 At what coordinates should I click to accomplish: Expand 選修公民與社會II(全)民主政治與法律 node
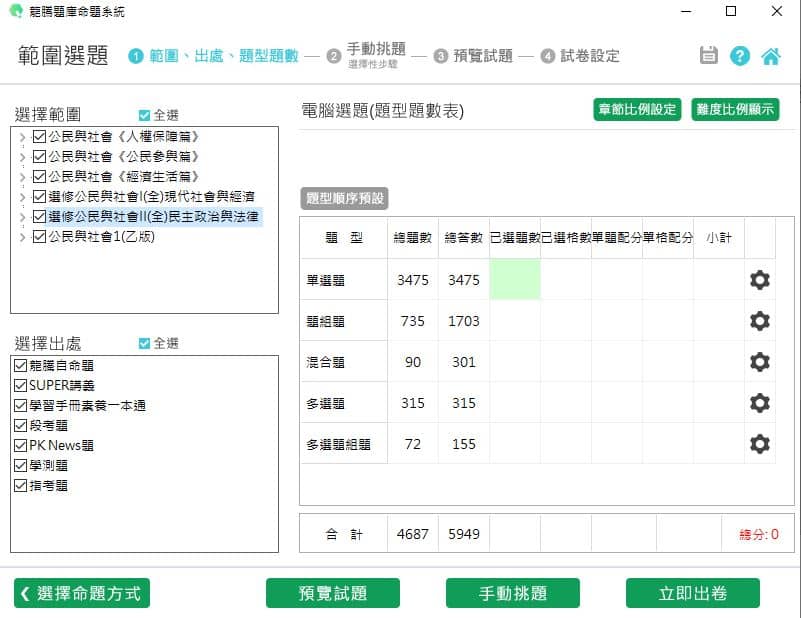(x=22, y=217)
